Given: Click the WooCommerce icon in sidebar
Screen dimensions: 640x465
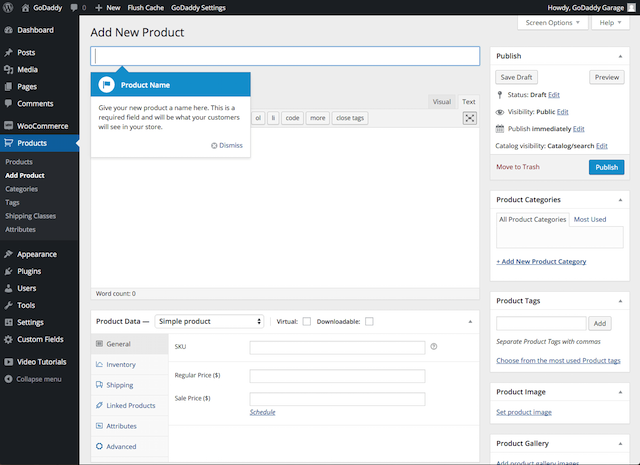Looking at the screenshot, I should (x=8, y=126).
